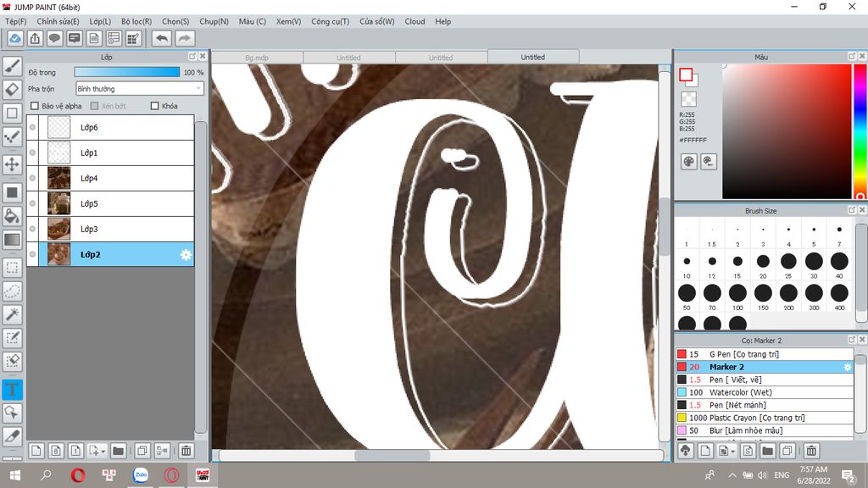Click the Undo arrow in toolbar
The width and height of the screenshot is (868, 488).
pos(162,38)
